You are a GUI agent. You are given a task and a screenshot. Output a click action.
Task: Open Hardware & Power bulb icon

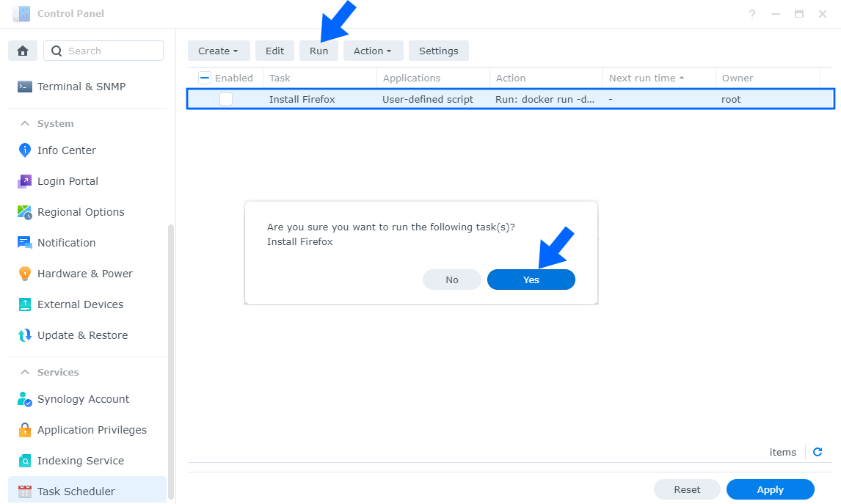[x=25, y=274]
